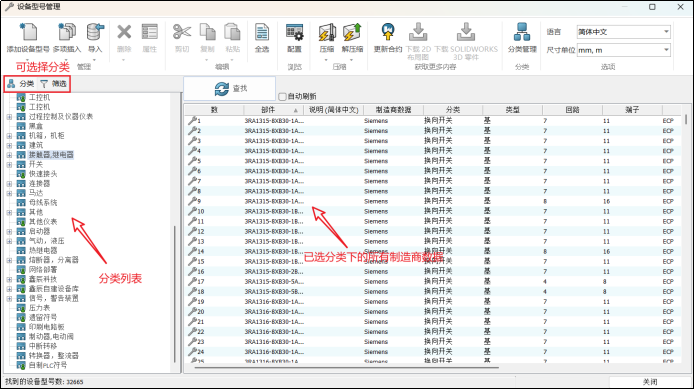Expand the 熔断器,分离器 tree node

coord(9,260)
